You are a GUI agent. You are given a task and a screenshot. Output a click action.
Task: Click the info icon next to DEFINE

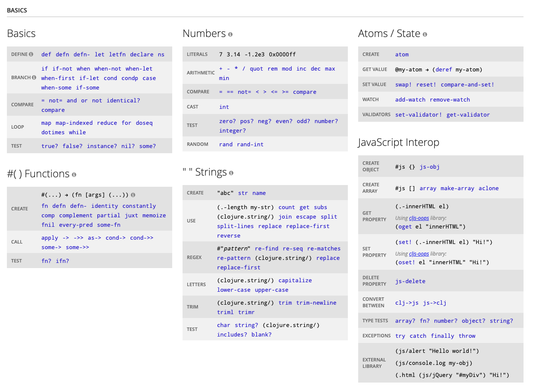(31, 54)
